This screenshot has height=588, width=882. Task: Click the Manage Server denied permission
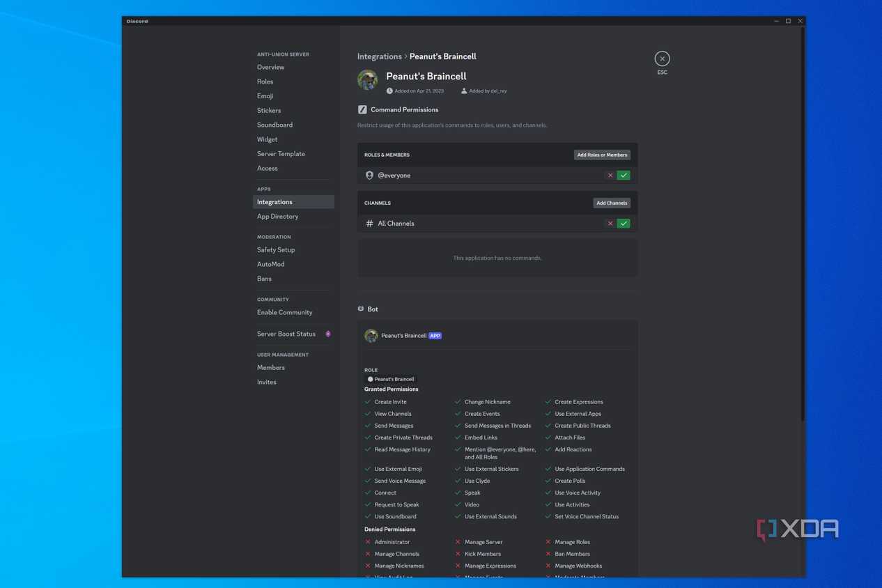(x=483, y=542)
